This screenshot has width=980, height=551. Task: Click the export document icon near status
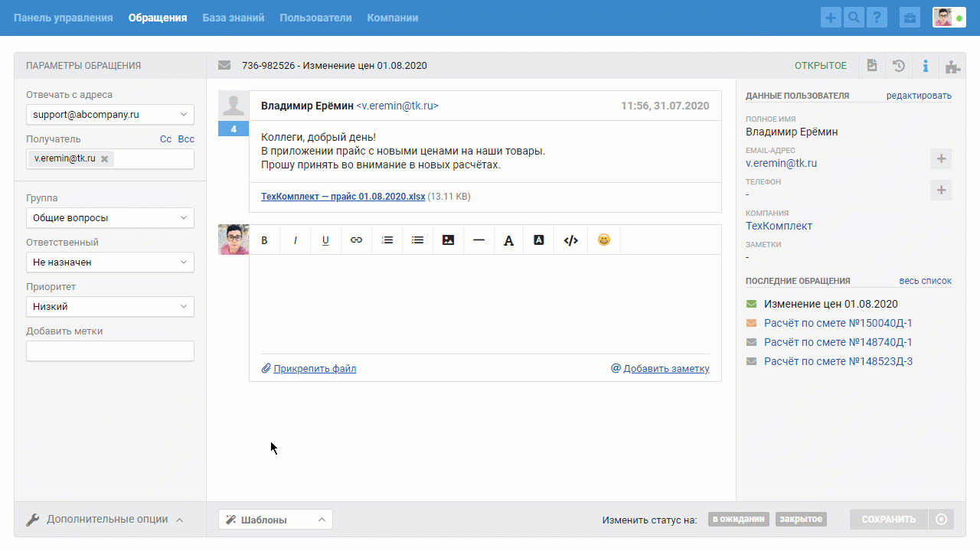click(x=872, y=66)
